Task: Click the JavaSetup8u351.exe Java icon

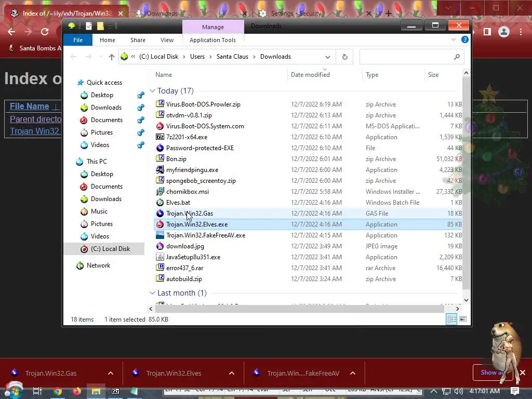Action: (x=160, y=257)
